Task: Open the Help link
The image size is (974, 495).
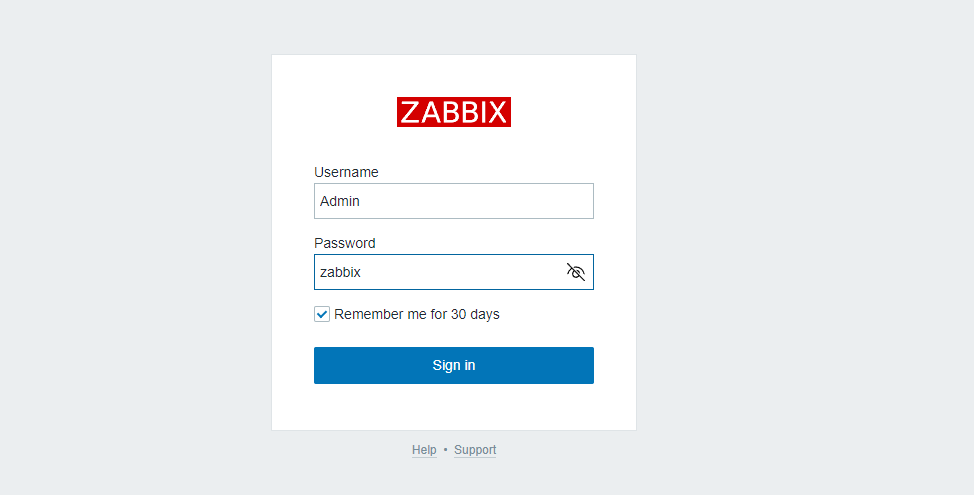Action: tap(424, 450)
